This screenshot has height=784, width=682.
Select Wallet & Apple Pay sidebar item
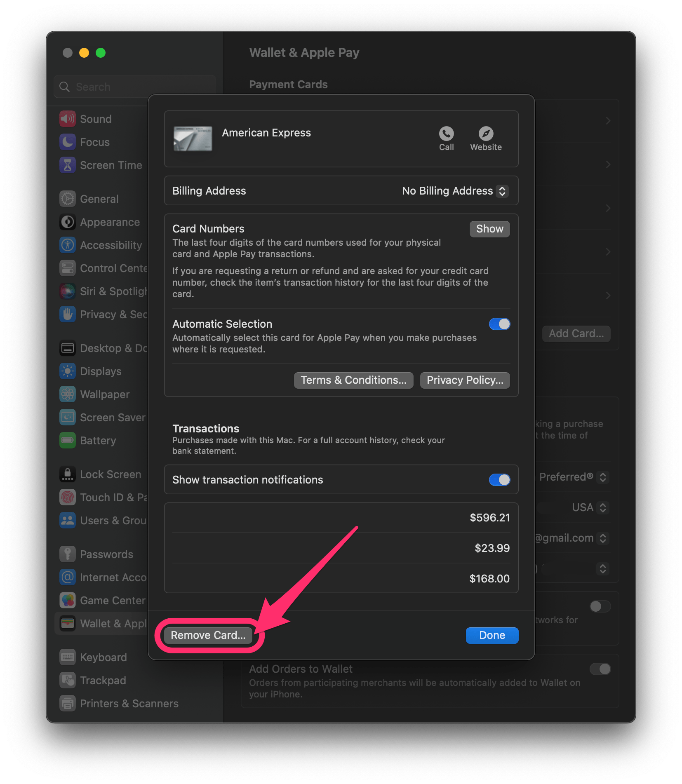pos(101,623)
